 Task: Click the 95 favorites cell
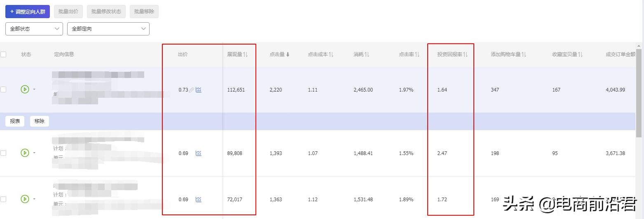pos(555,153)
